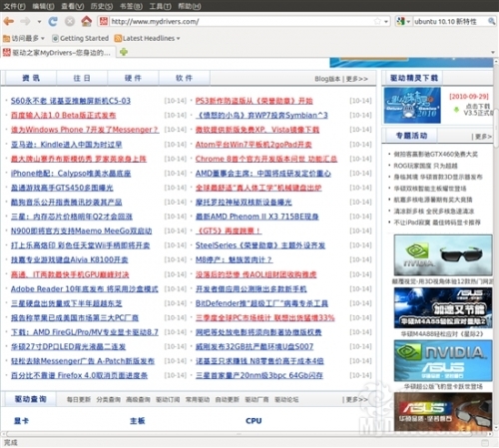Open the 帮助(H) menu
This screenshot has height=448, width=499.
pyautogui.click(x=190, y=6)
